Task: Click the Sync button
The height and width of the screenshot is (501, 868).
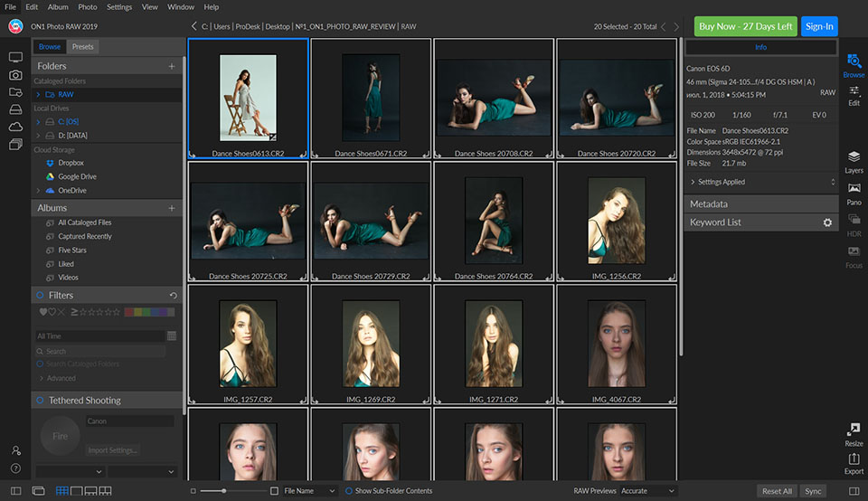Action: pos(813,491)
